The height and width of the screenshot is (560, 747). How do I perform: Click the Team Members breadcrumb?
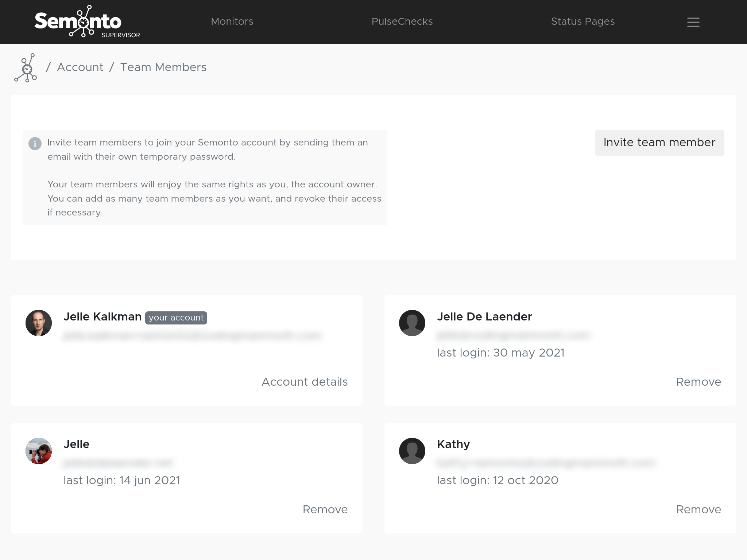(163, 67)
